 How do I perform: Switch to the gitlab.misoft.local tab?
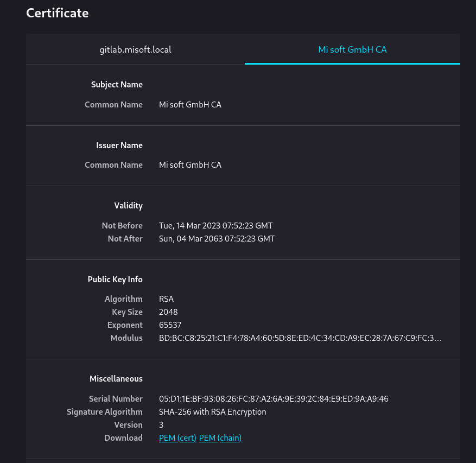(x=135, y=49)
